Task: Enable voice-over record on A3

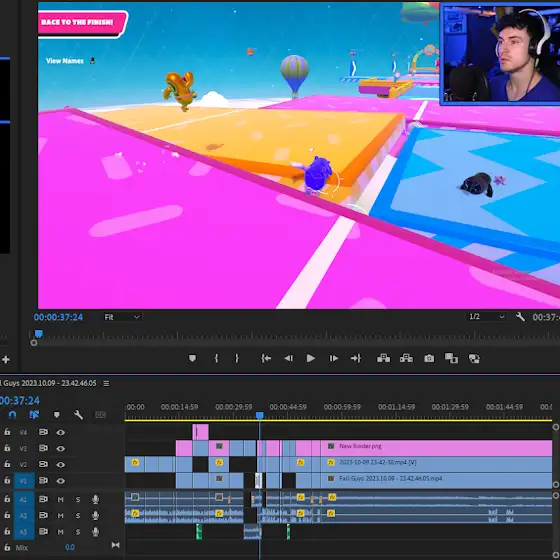Action: tap(95, 532)
